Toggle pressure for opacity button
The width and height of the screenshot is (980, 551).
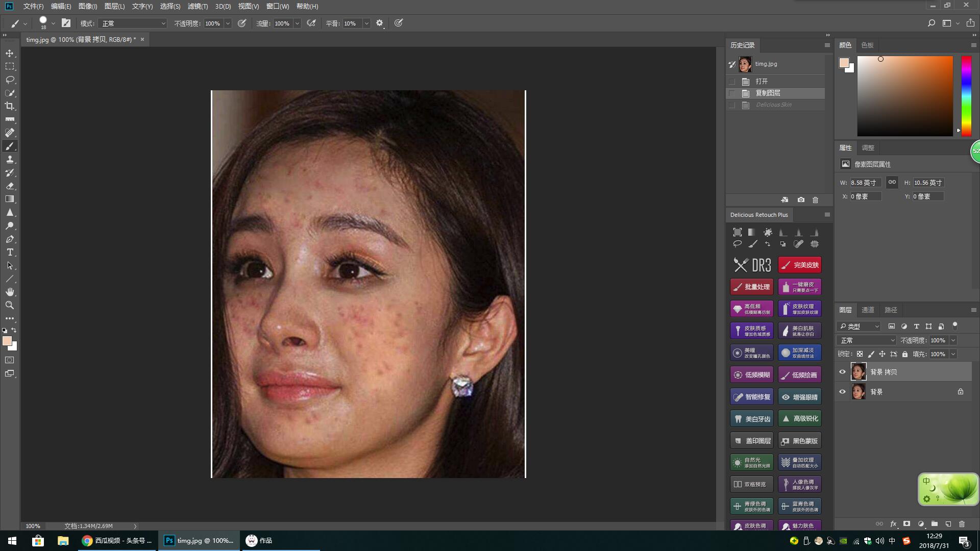[242, 23]
